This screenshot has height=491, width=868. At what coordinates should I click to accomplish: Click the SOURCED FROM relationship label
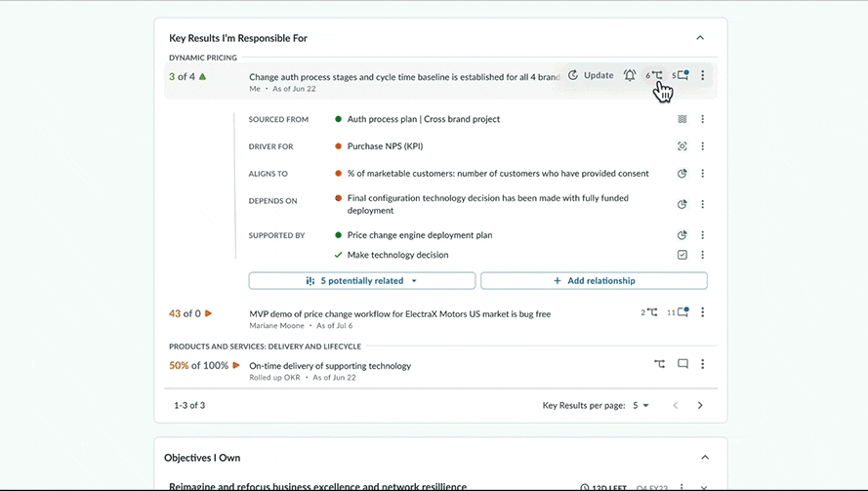click(278, 119)
